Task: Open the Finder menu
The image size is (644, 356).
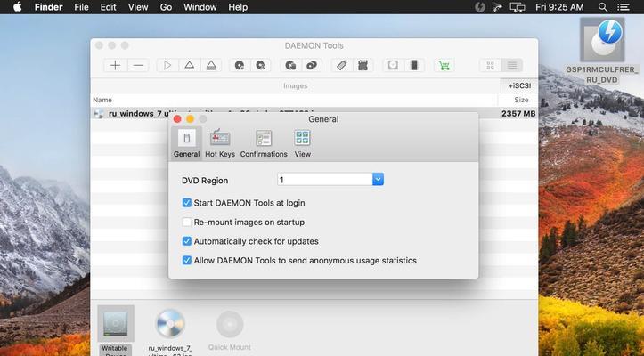Action: [x=48, y=7]
